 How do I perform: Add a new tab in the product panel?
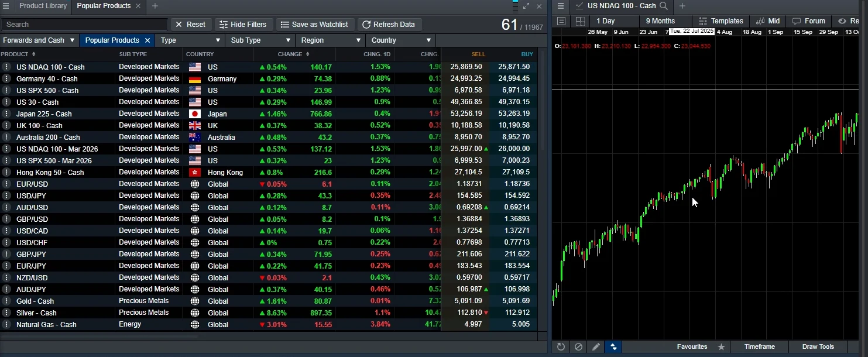[155, 6]
